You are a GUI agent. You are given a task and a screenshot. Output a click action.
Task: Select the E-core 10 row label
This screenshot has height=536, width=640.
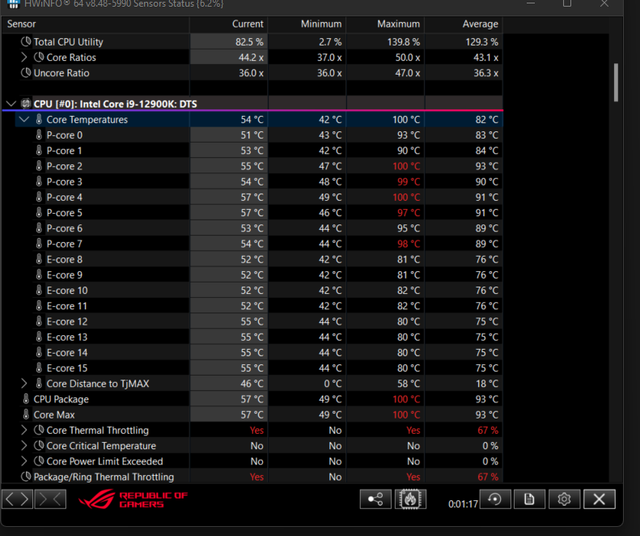(x=67, y=290)
